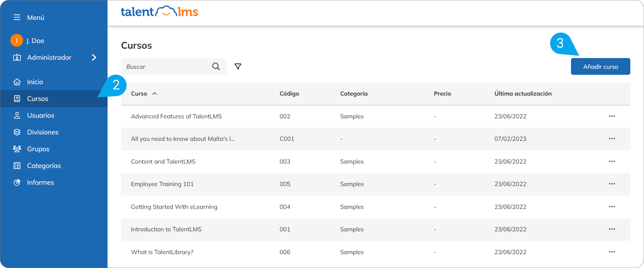Open course Employee Training 101
The height and width of the screenshot is (268, 644).
click(162, 184)
